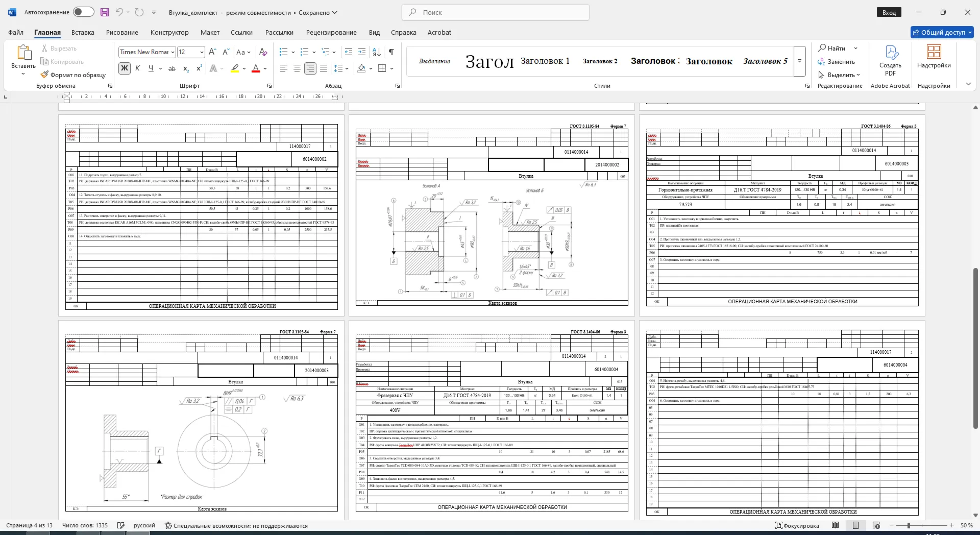Toggle Focus mode in status bar

pos(797,525)
